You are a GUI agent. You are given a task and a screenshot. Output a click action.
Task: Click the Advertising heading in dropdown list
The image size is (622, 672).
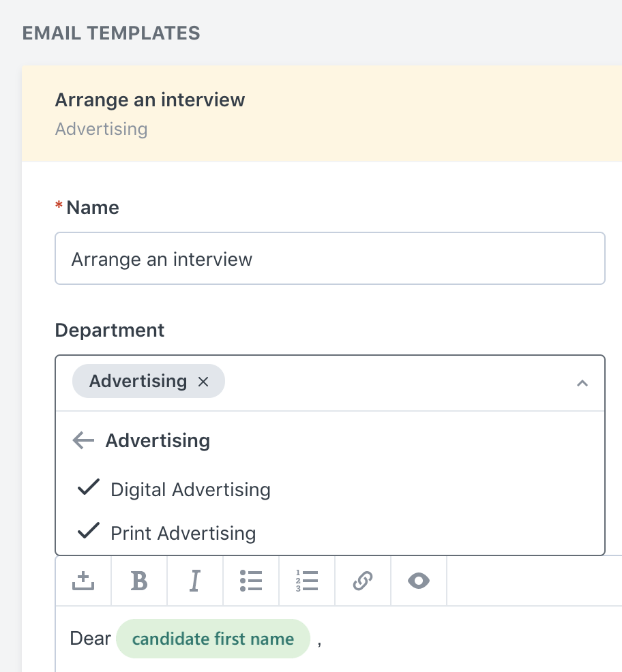coord(158,440)
